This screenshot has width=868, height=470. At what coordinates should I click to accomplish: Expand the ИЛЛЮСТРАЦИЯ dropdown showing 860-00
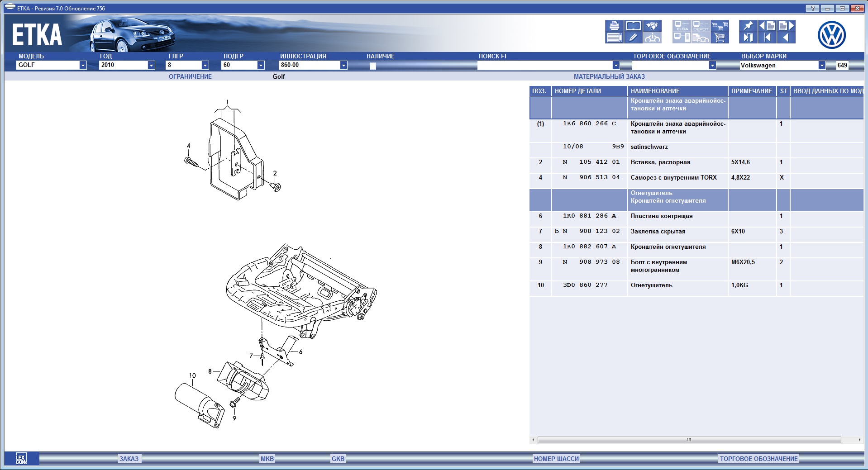pos(343,65)
